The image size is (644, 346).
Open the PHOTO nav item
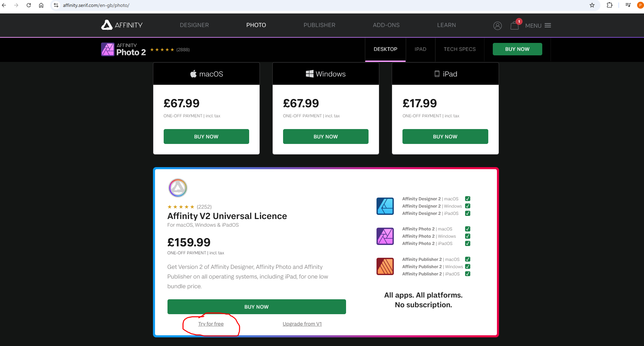[256, 25]
